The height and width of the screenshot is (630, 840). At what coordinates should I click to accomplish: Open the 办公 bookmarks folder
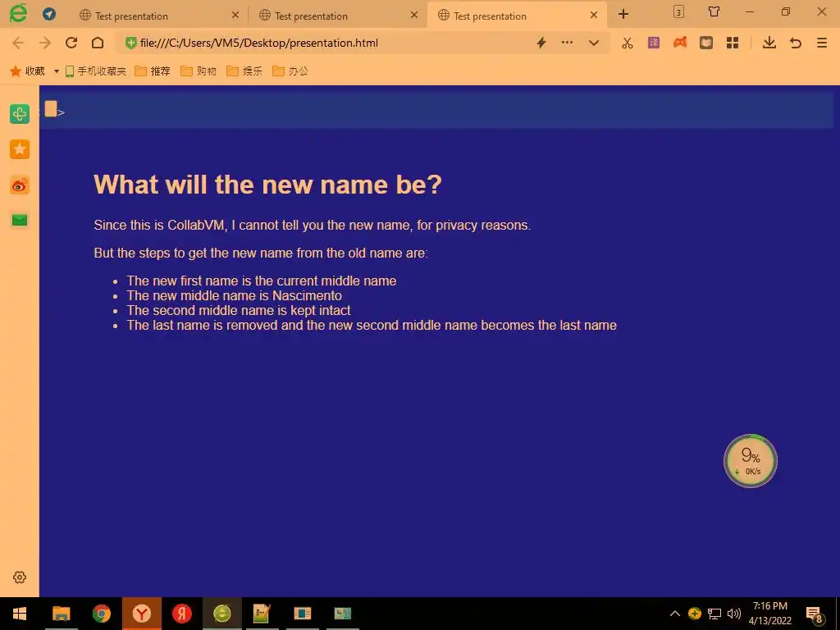[x=290, y=71]
